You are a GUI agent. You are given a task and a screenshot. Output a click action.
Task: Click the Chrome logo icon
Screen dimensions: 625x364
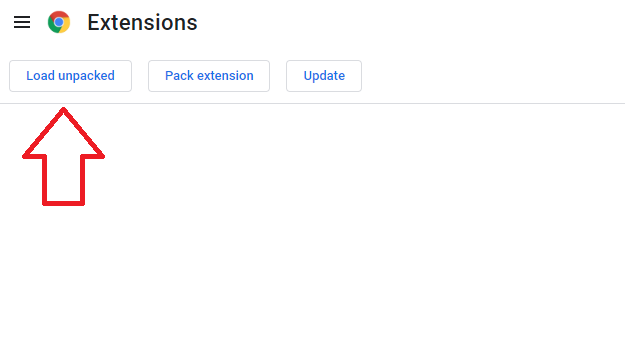pos(59,22)
